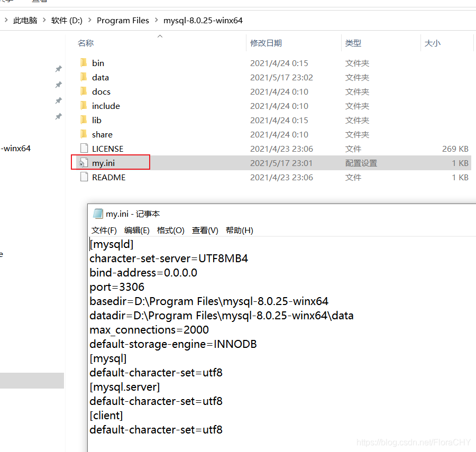Sort files by 名称 column header
476x452 pixels.
point(86,43)
